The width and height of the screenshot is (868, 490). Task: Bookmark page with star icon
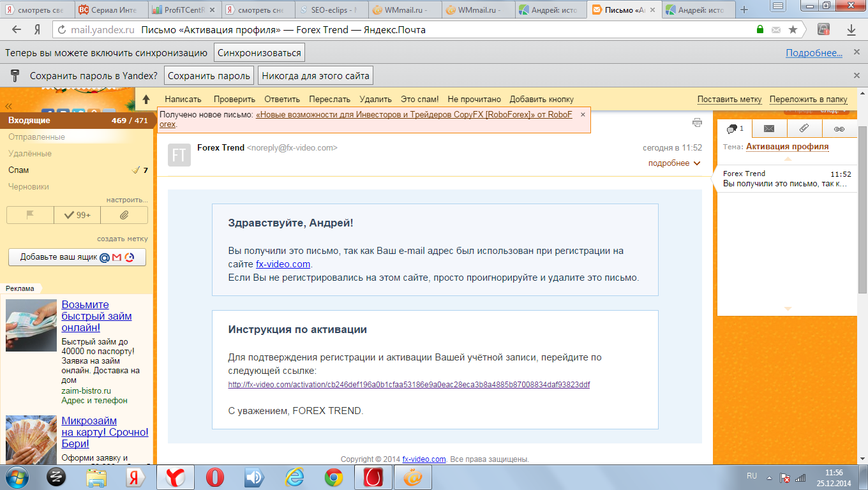point(793,29)
